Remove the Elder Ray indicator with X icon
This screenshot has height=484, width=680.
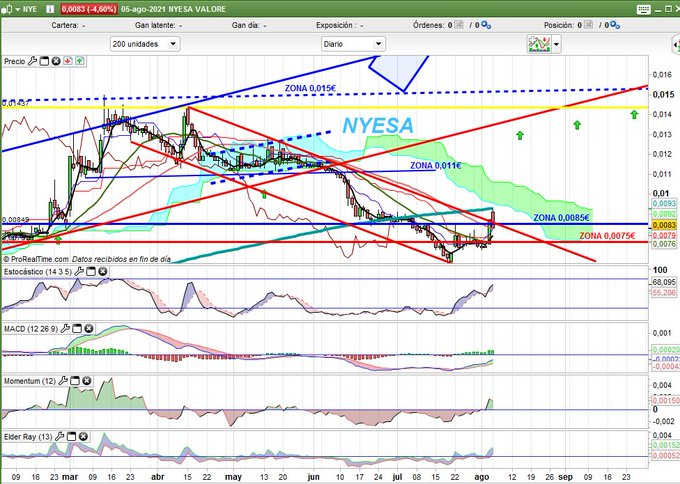(83, 436)
